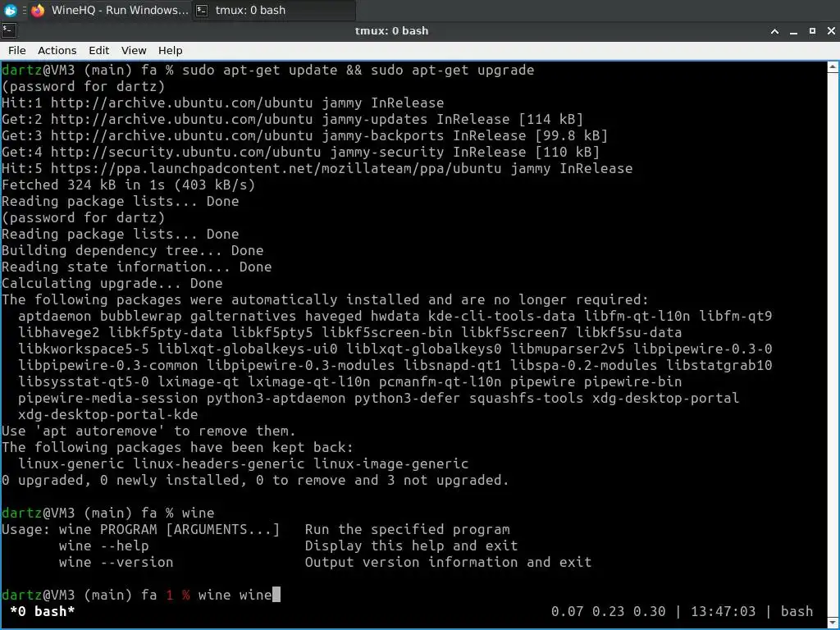This screenshot has width=840, height=630.
Task: Click the mozillateam ppa URL line
Action: [x=317, y=168]
